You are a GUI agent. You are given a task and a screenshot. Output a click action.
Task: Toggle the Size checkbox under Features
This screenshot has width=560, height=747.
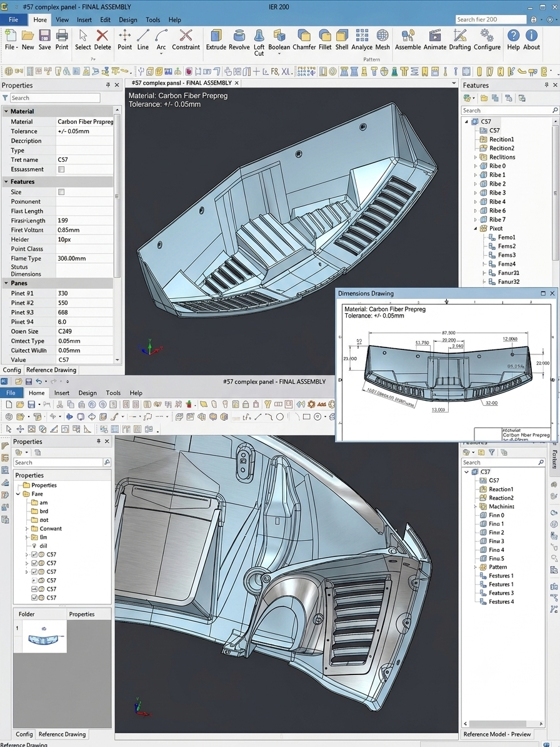[x=61, y=192]
